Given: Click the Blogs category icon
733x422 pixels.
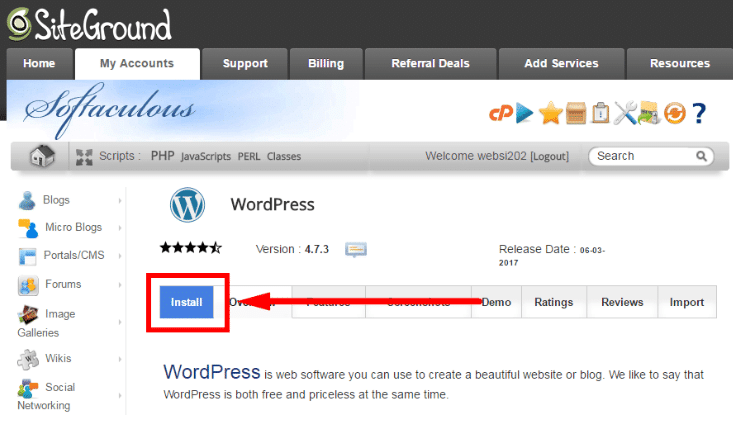Looking at the screenshot, I should (x=27, y=200).
